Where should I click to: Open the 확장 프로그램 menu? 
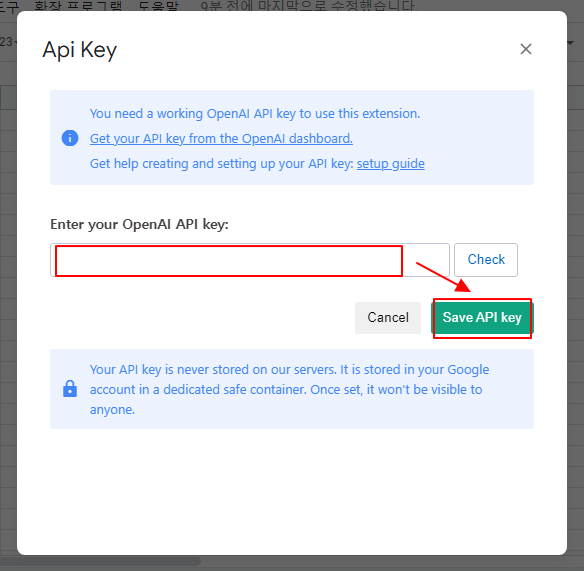[x=78, y=5]
